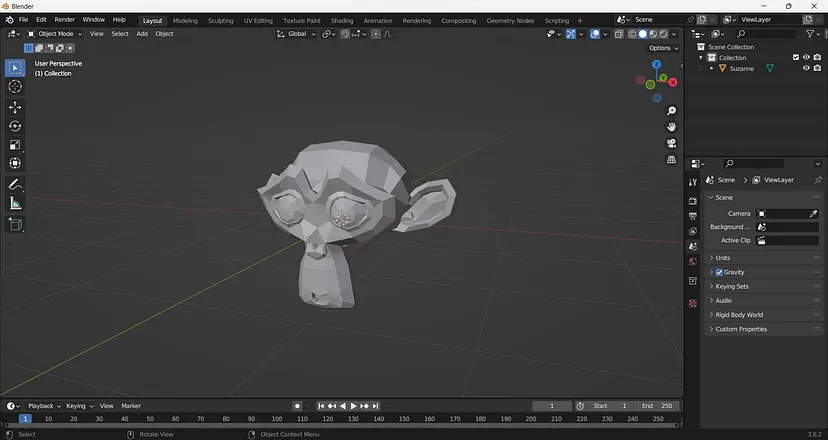Toggle proportional editing button
This screenshot has width=828, height=440.
pos(375,34)
